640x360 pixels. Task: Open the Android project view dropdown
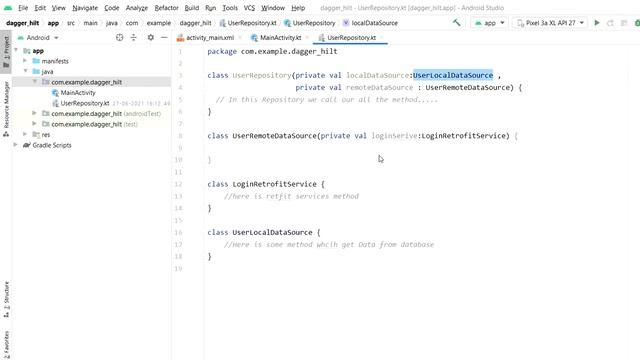[x=38, y=38]
